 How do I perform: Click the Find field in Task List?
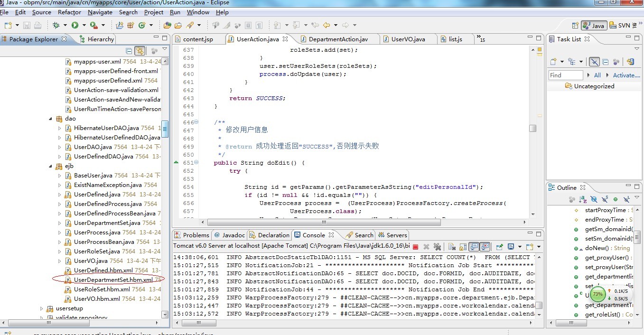566,75
